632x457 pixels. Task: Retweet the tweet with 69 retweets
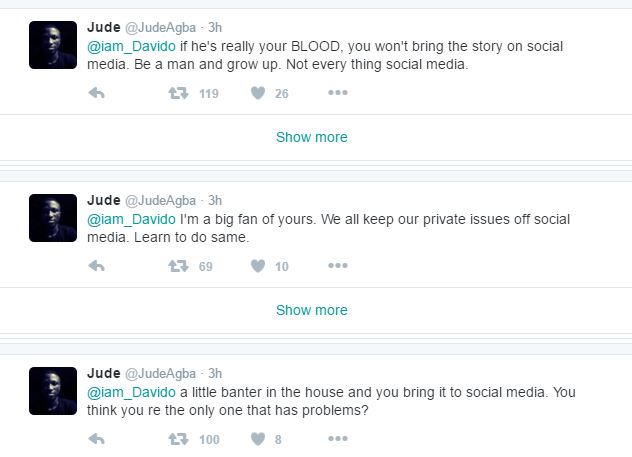click(178, 266)
